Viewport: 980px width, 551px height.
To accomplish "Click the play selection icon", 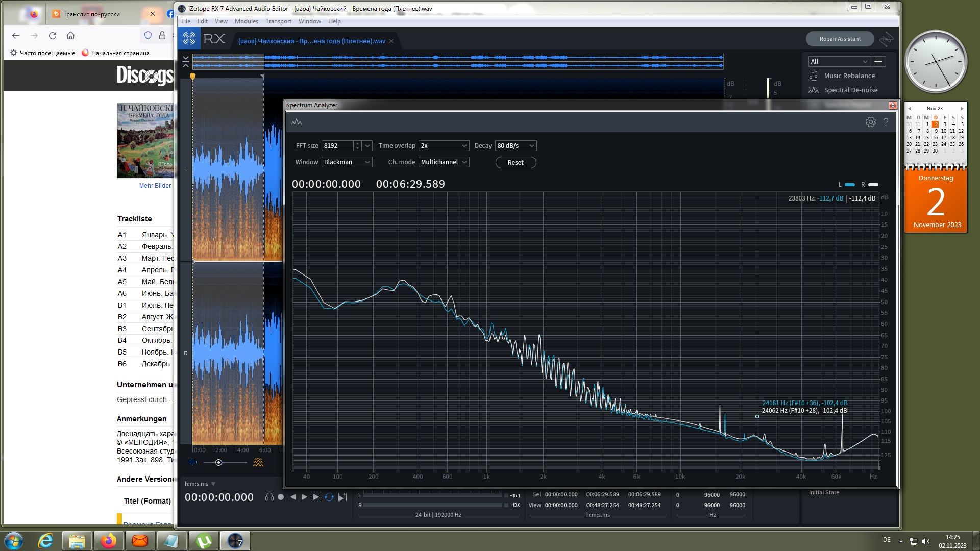I will 316,497.
